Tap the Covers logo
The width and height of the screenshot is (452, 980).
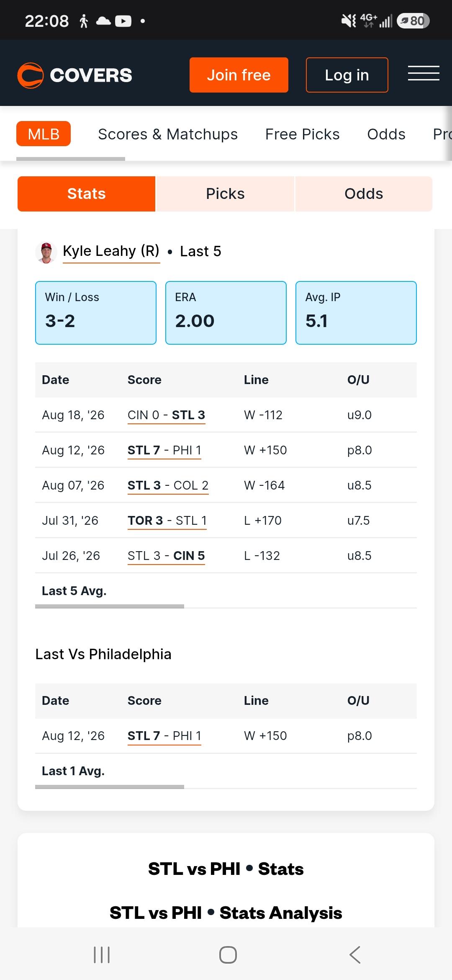coord(74,75)
